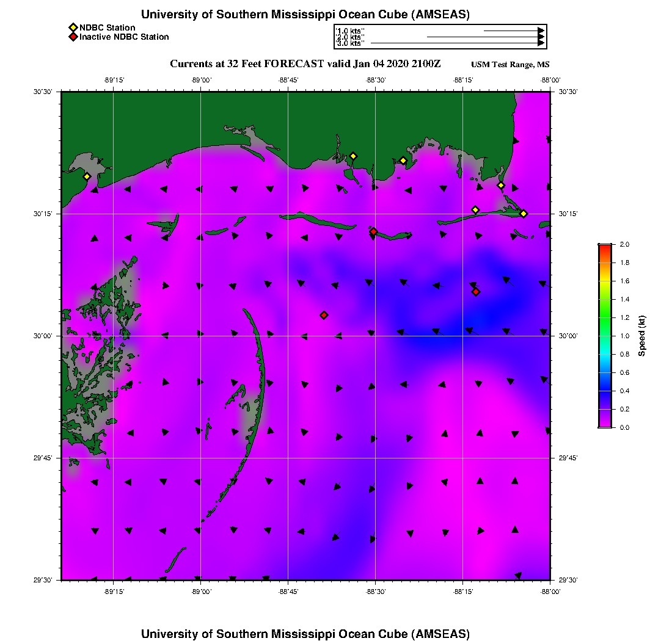Click the 'Speed (kt)' color bar axis label
This screenshot has height=641, width=672.
pos(643,336)
